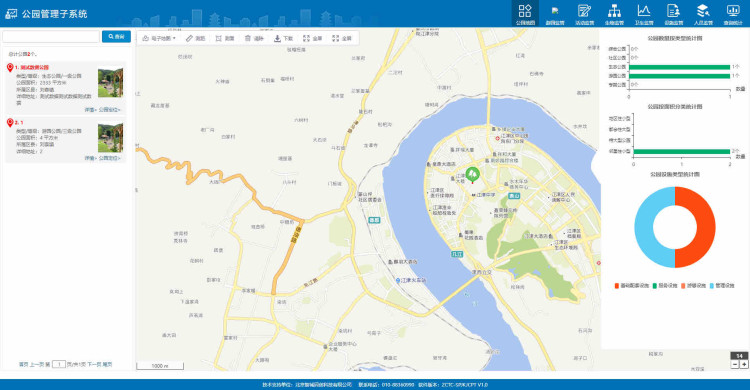Toggle the red first facility legend item
The image size is (750, 390).
(x=631, y=286)
